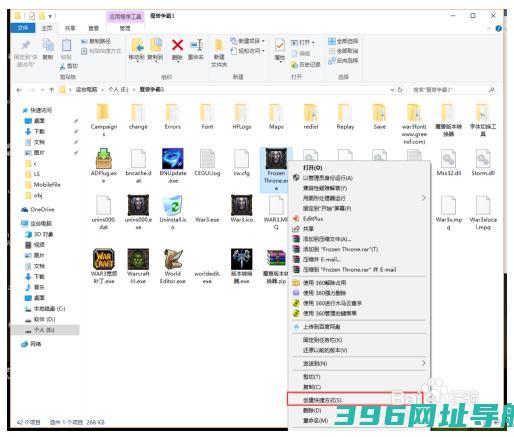Select the ADPlug.exe file icon
The width and height of the screenshot is (514, 437).
[x=104, y=159]
